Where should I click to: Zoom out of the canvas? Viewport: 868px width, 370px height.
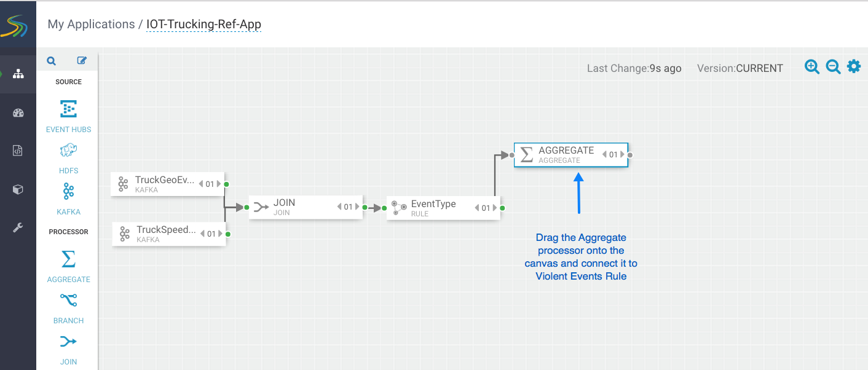(x=833, y=67)
